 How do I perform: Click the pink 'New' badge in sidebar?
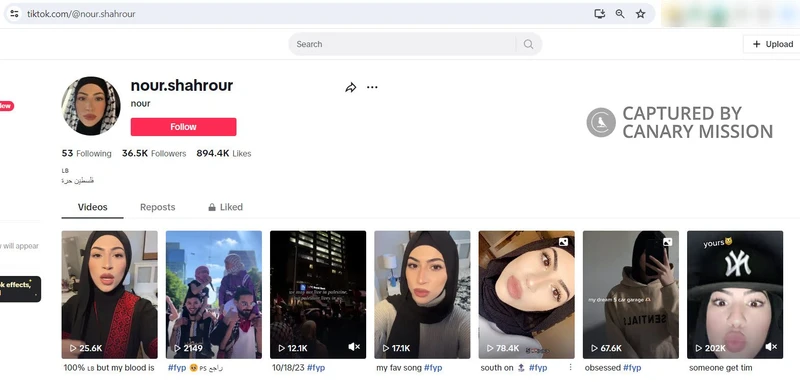tap(6, 106)
